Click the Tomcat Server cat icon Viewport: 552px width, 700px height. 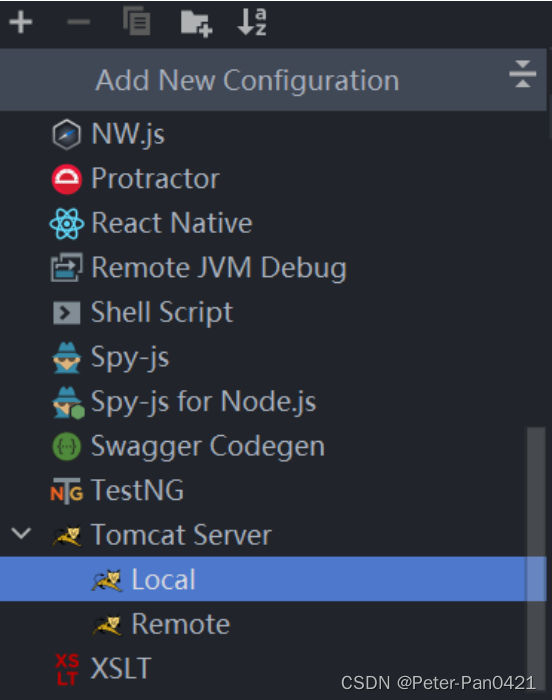(67, 535)
